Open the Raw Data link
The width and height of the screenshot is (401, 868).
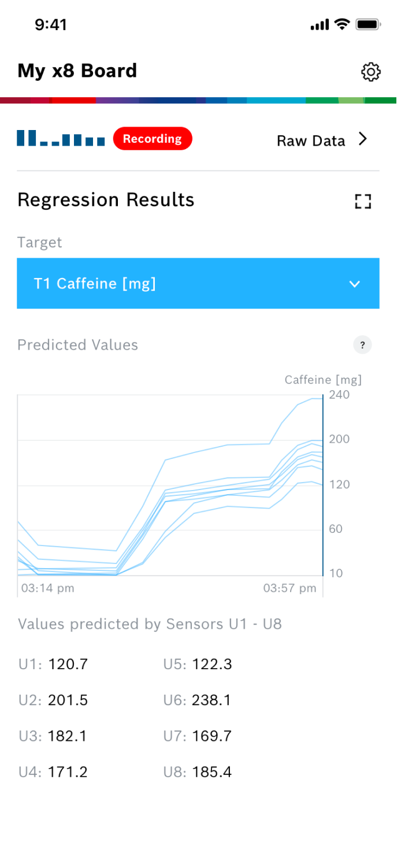[x=311, y=141]
